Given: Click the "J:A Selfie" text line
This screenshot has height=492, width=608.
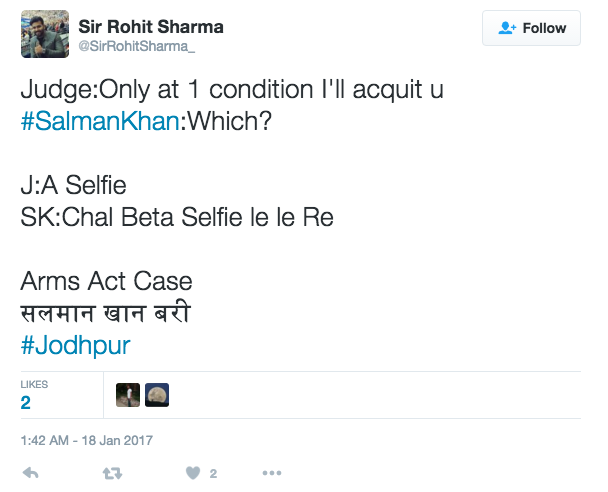Looking at the screenshot, I should point(74,186).
